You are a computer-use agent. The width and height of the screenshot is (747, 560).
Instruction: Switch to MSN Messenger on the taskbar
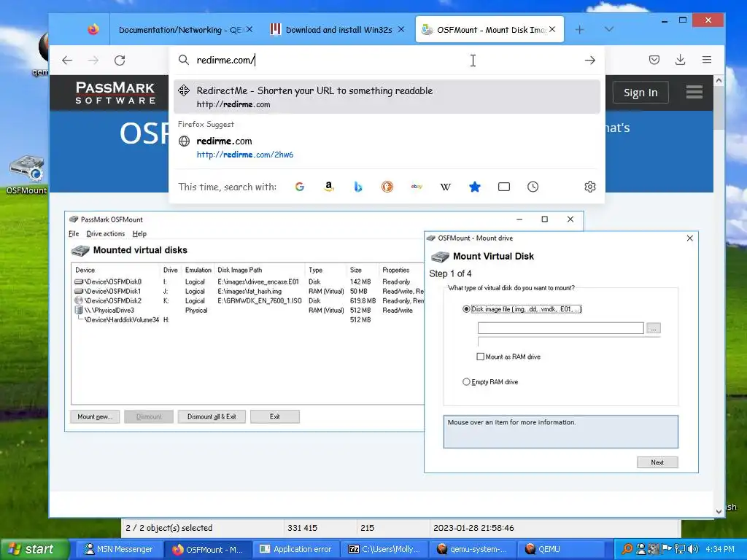[118, 549]
